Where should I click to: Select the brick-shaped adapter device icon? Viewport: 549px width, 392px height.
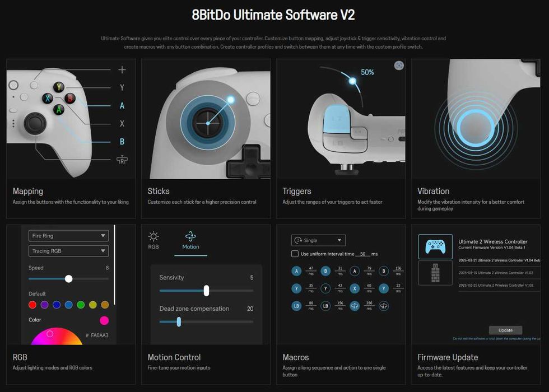[x=435, y=273]
